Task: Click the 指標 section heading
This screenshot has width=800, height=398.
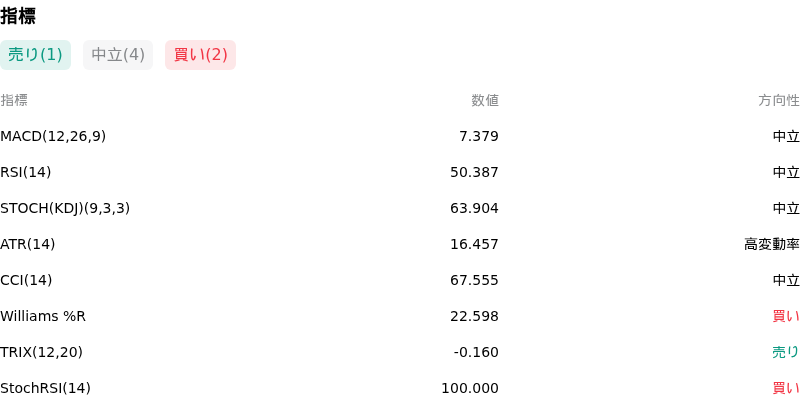Action: coord(18,16)
